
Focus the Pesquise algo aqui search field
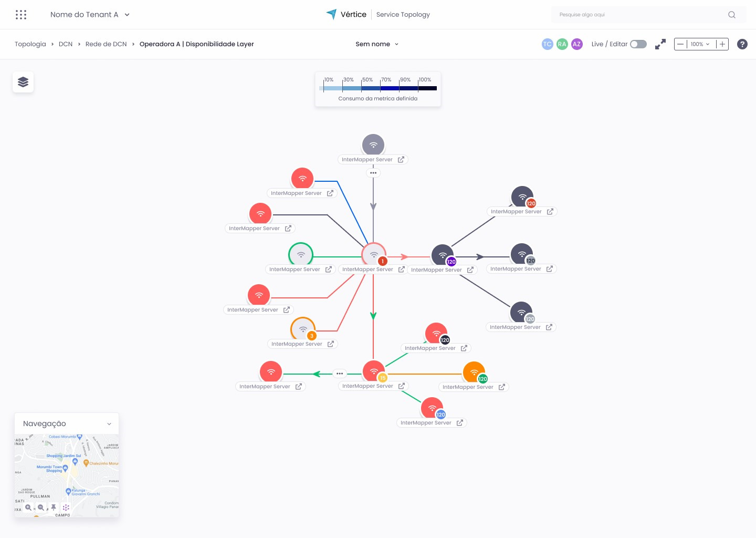(649, 15)
